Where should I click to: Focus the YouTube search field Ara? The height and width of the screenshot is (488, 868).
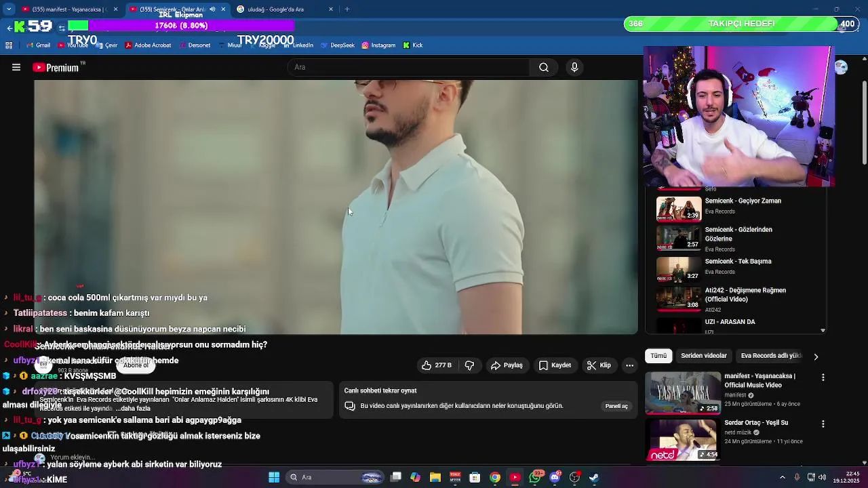click(x=409, y=67)
